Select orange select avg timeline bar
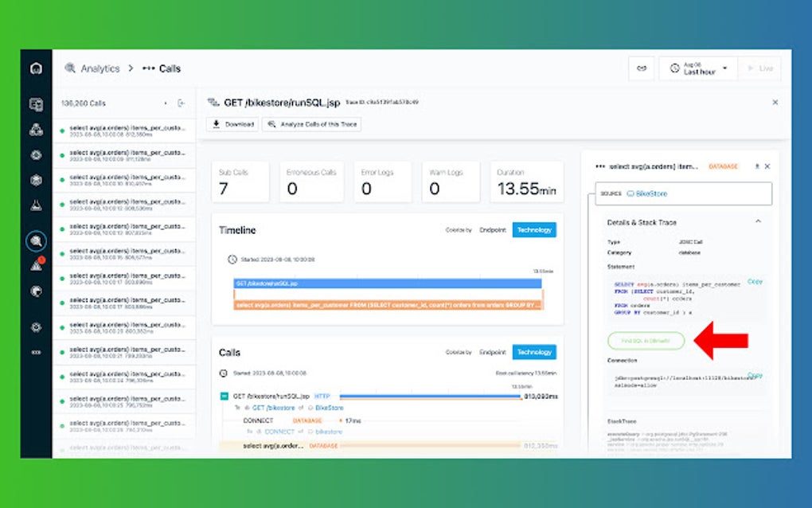This screenshot has width=812, height=508. (x=388, y=306)
